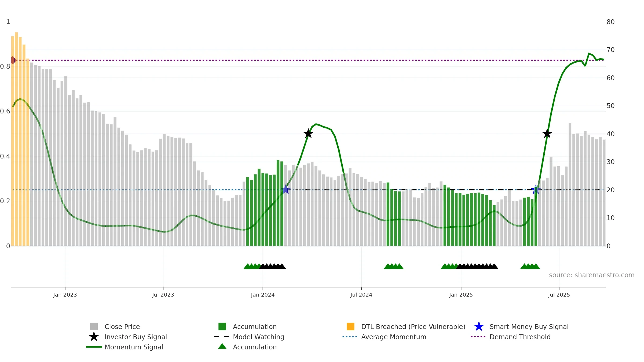The image size is (644, 362).
Task: Toggle Model Watching legend entry
Action: pyautogui.click(x=249, y=337)
